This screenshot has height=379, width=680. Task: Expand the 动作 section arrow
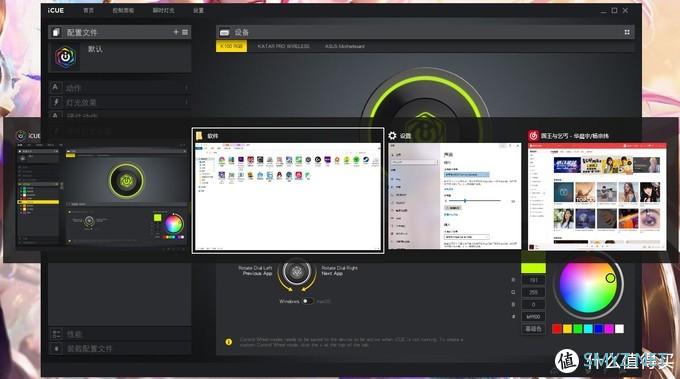coord(186,88)
